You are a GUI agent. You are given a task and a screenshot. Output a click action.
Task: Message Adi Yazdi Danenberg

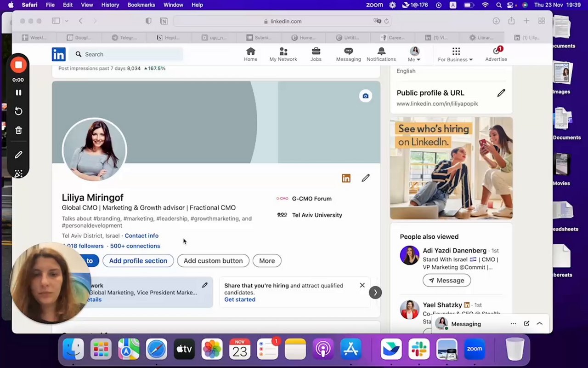click(x=447, y=281)
